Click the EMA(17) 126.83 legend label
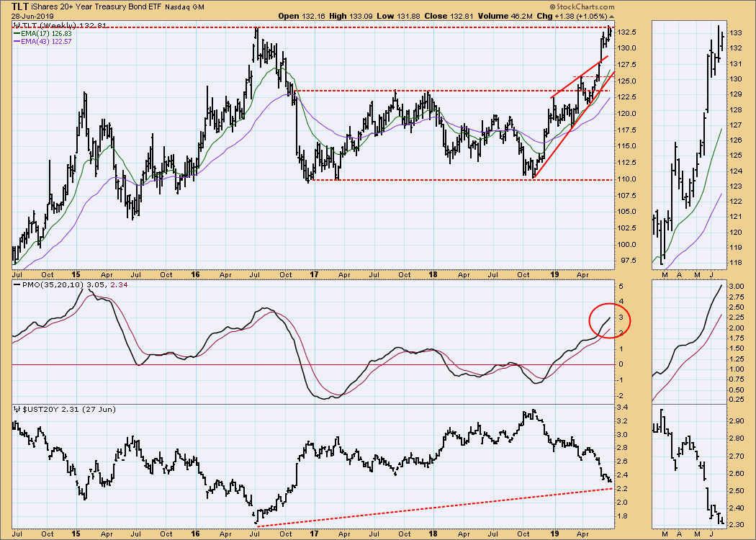The width and height of the screenshot is (756, 540). (46, 34)
